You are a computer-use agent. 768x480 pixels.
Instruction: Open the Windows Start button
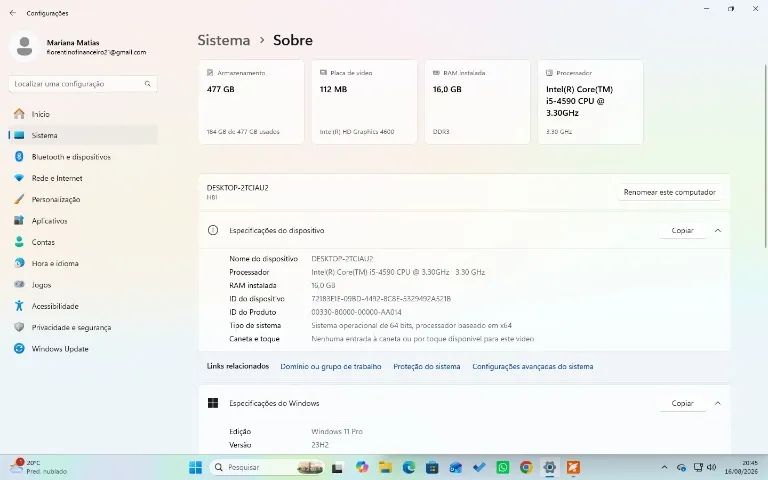click(195, 467)
